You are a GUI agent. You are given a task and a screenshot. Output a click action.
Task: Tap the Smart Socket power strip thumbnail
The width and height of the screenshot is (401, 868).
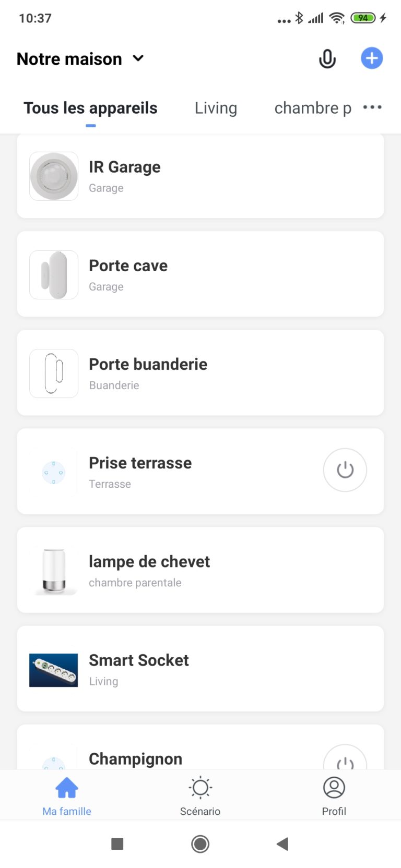point(54,670)
